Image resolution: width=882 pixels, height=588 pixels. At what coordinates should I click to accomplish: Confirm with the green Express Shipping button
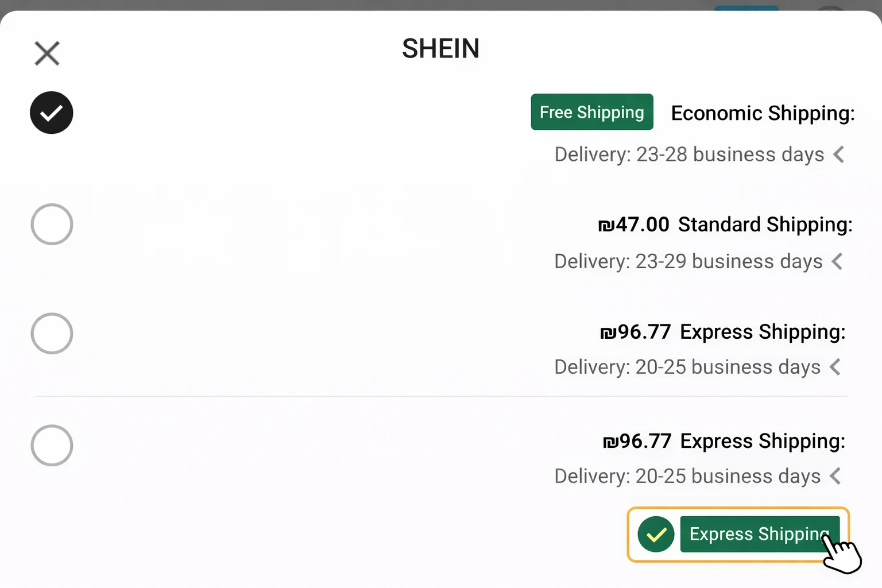point(759,534)
